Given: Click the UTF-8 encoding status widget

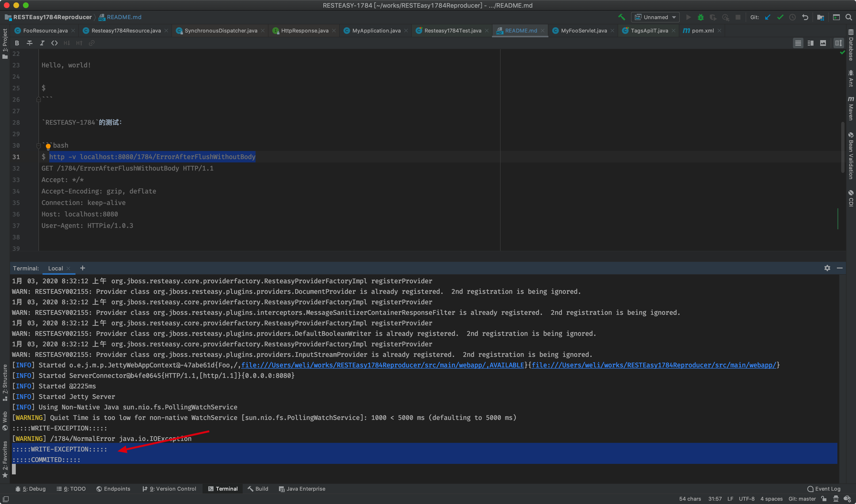Looking at the screenshot, I should pos(747,499).
